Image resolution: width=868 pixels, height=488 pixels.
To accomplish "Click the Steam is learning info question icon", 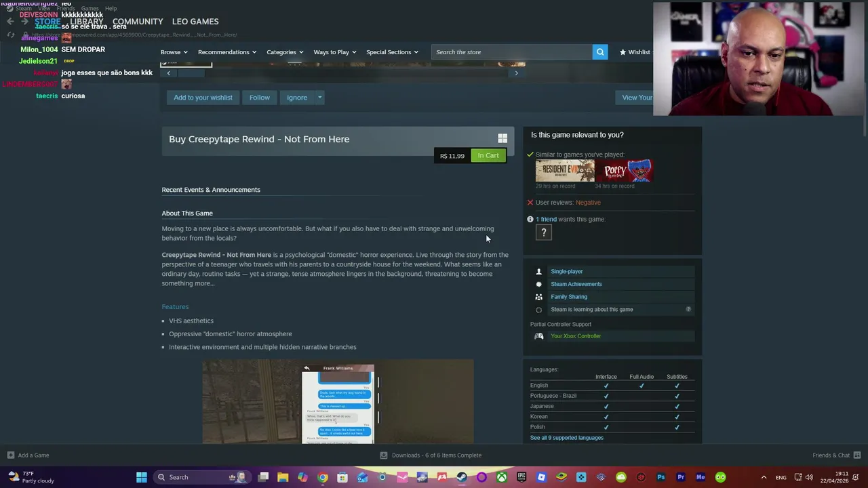I will coord(688,309).
